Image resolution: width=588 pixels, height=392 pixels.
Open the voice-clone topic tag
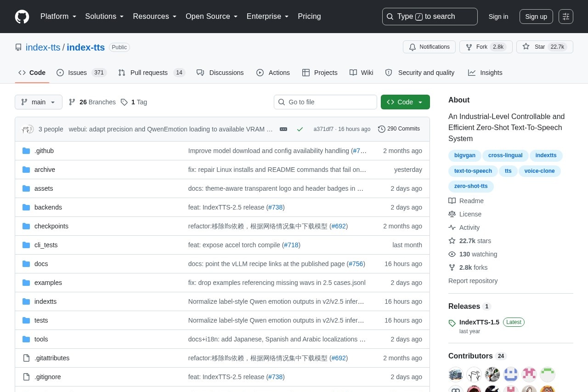coord(540,171)
